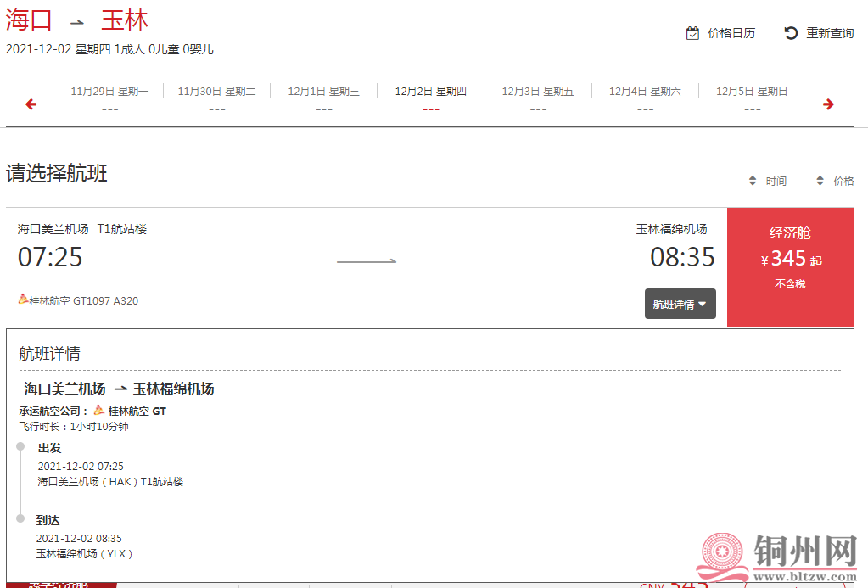
Task: Select the 12月5日 星期日 date tab
Action: (752, 98)
